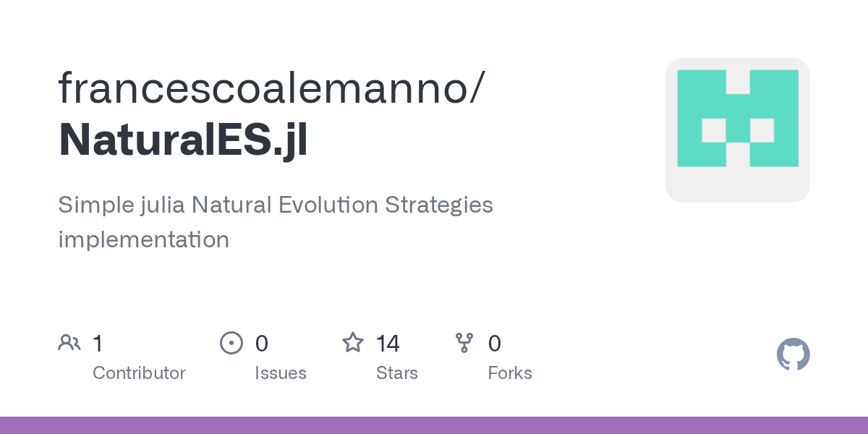
Task: Click the issues circle-dot icon
Action: point(231,342)
